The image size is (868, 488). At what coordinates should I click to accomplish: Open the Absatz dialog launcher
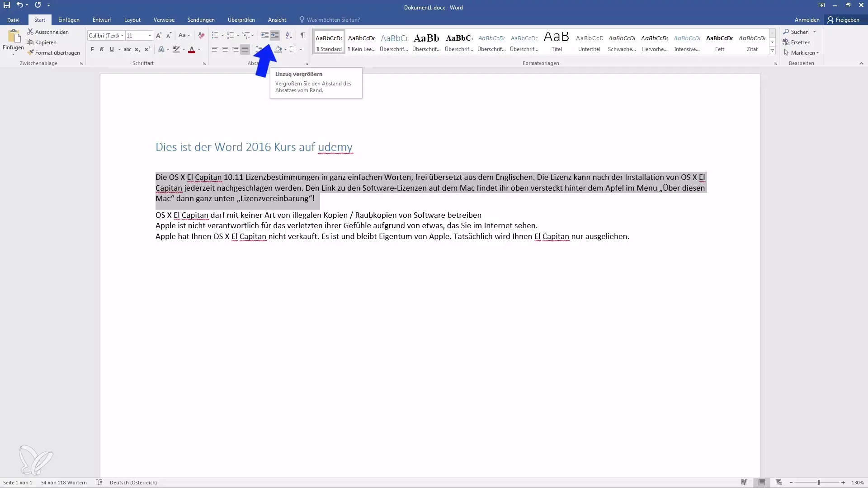pos(306,64)
